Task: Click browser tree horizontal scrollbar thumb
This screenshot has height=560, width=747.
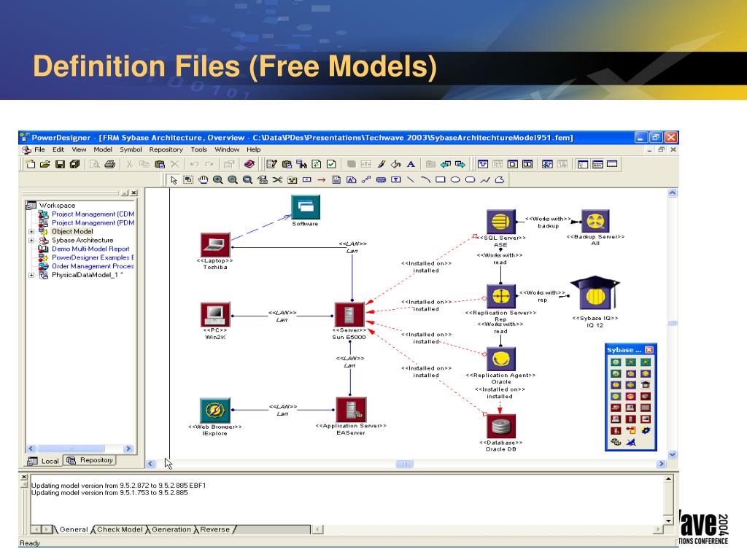Action: pyautogui.click(x=71, y=448)
